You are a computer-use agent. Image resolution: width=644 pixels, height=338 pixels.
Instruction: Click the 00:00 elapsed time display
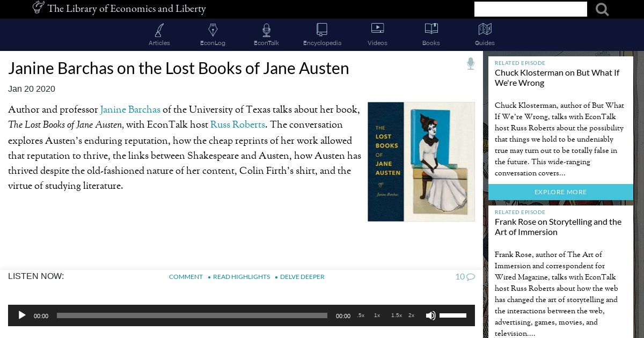click(x=41, y=316)
